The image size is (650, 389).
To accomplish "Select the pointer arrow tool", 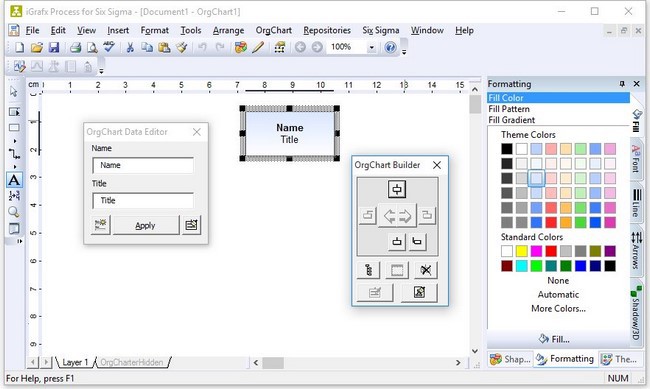I will 14,91.
